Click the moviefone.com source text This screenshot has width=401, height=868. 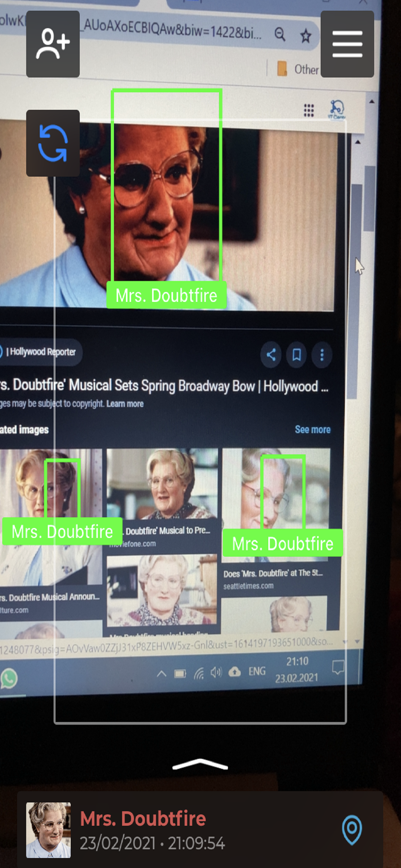pos(133,543)
